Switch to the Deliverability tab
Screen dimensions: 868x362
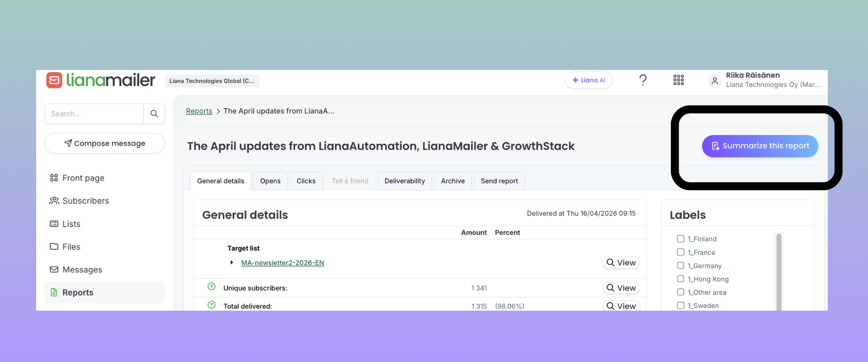point(405,181)
